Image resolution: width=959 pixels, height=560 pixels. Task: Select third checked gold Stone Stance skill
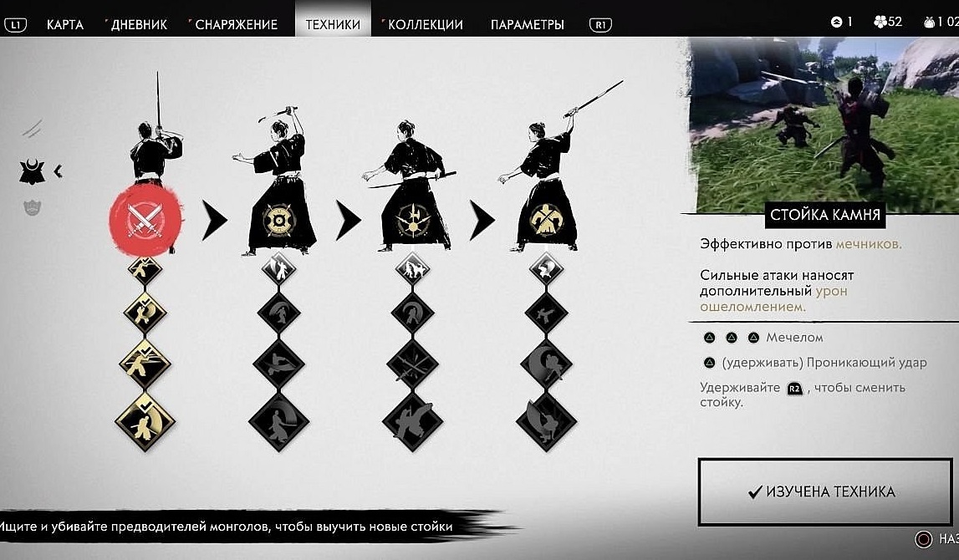pos(145,364)
